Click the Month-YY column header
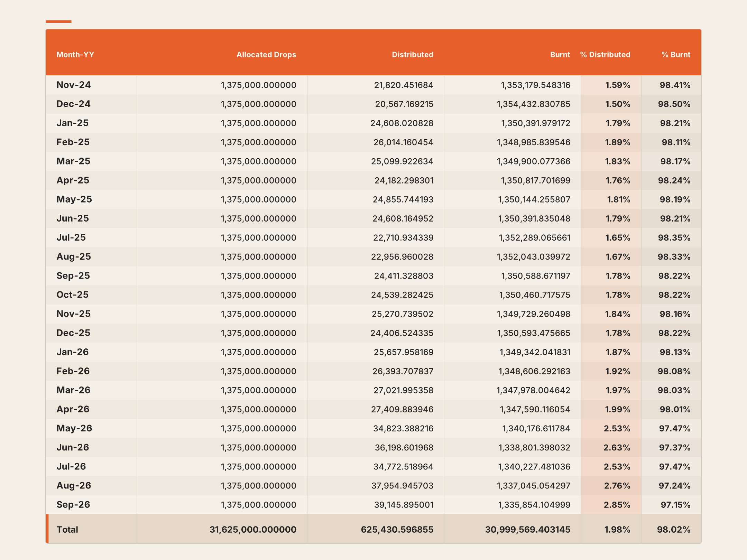 tap(75, 55)
